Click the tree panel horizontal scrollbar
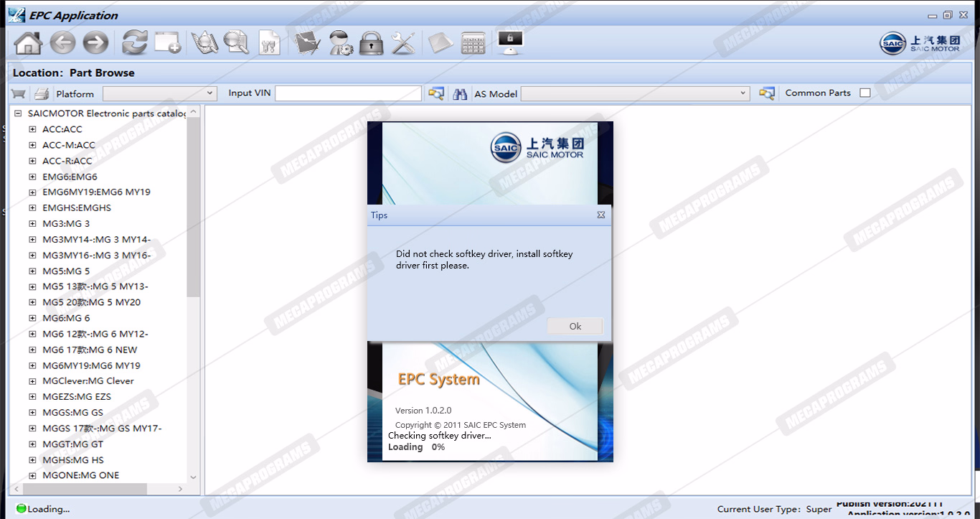980x519 pixels. 85,489
